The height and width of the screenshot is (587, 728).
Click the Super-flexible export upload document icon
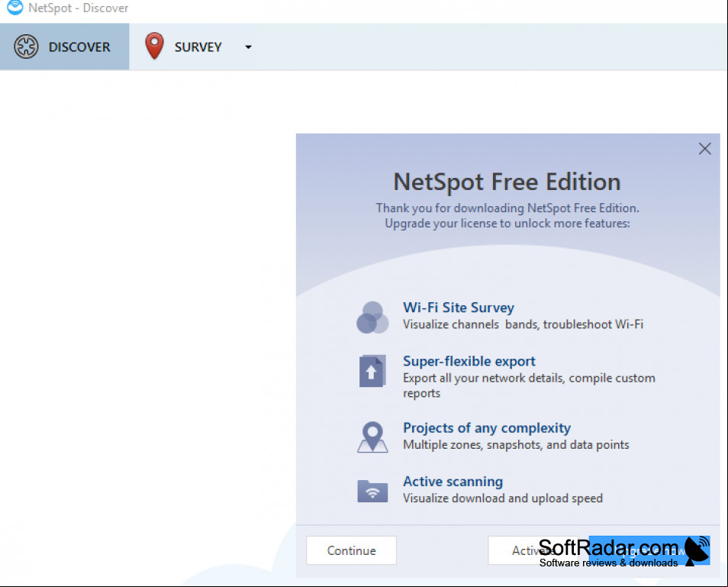pyautogui.click(x=372, y=371)
